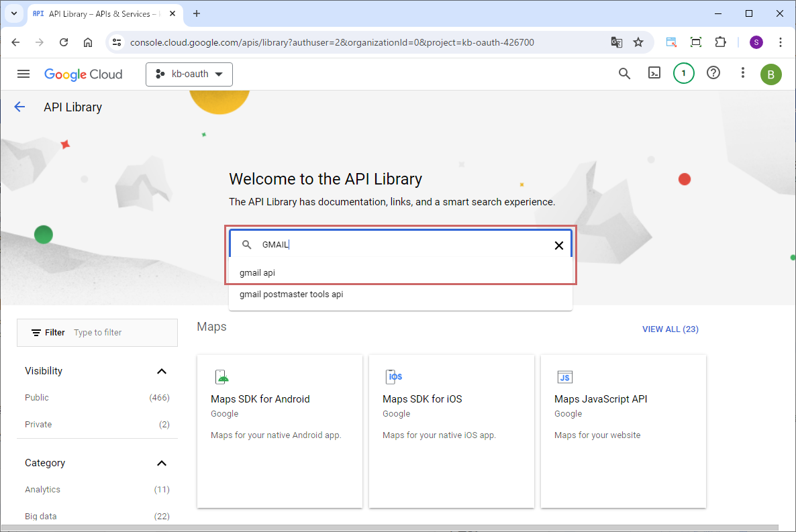The width and height of the screenshot is (796, 532).
Task: Click the three-dot more options in header
Action: (x=742, y=74)
